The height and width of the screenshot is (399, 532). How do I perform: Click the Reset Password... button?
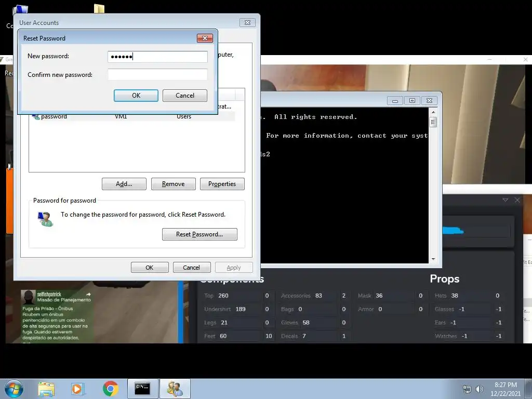point(199,234)
